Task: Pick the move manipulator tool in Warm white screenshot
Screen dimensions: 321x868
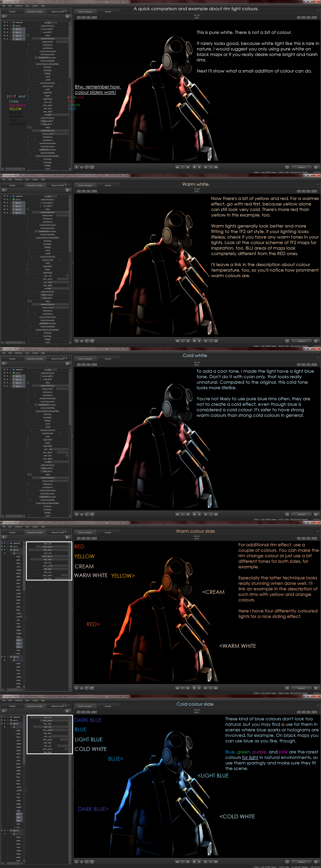Action: 82,341
